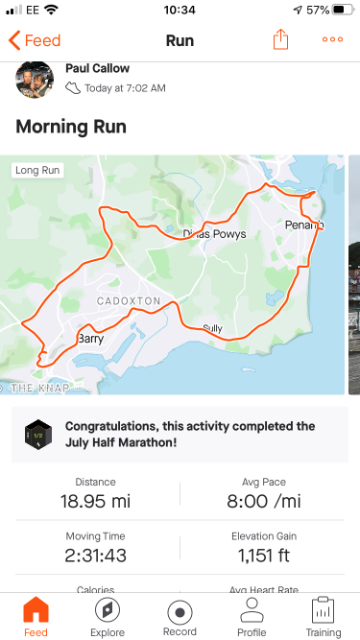The width and height of the screenshot is (360, 640).
Task: Tap the July Half Marathon badge icon
Action: click(38, 434)
